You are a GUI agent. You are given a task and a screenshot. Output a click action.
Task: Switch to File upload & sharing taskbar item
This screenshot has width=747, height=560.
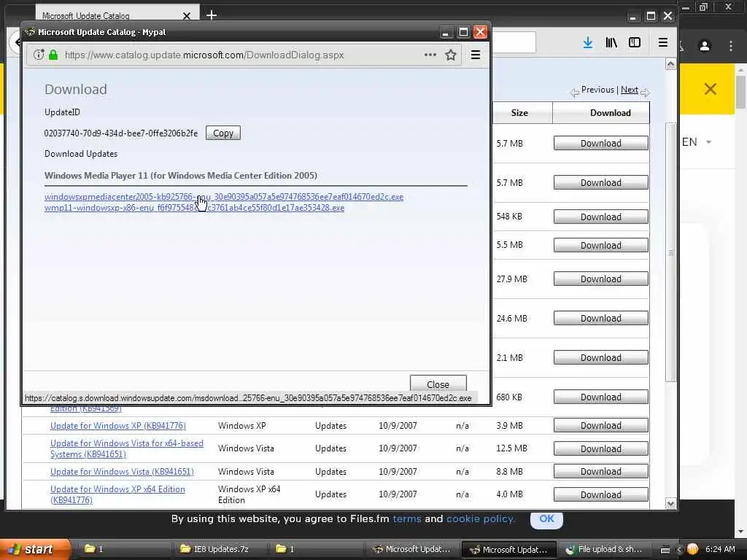click(605, 549)
